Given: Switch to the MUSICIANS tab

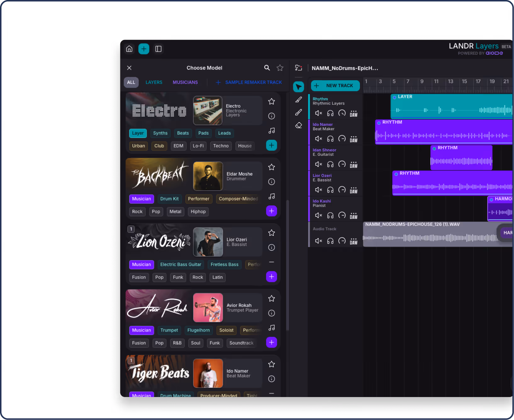Looking at the screenshot, I should coord(185,82).
